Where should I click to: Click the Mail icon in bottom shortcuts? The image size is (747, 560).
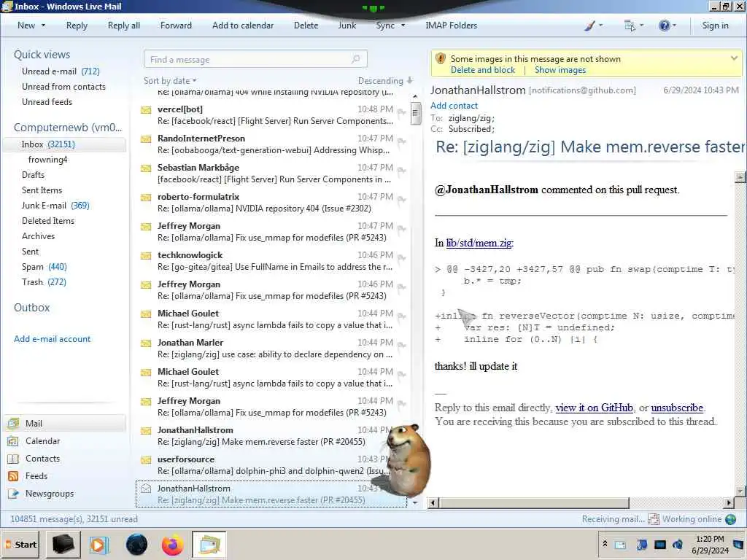(x=13, y=423)
